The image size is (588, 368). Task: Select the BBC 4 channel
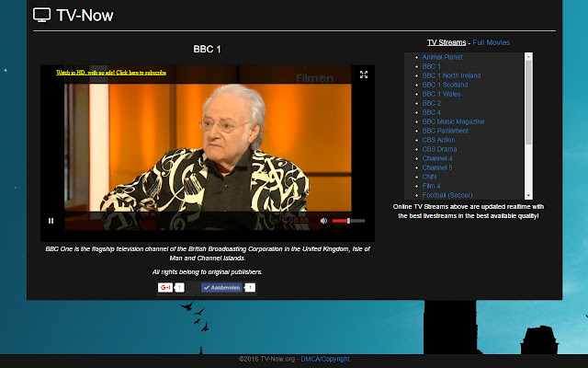pos(431,112)
